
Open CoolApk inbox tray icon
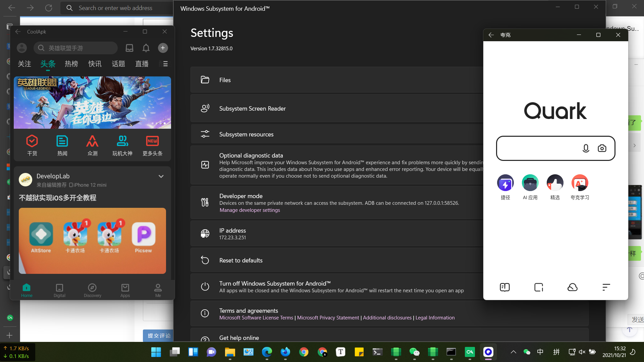(129, 48)
